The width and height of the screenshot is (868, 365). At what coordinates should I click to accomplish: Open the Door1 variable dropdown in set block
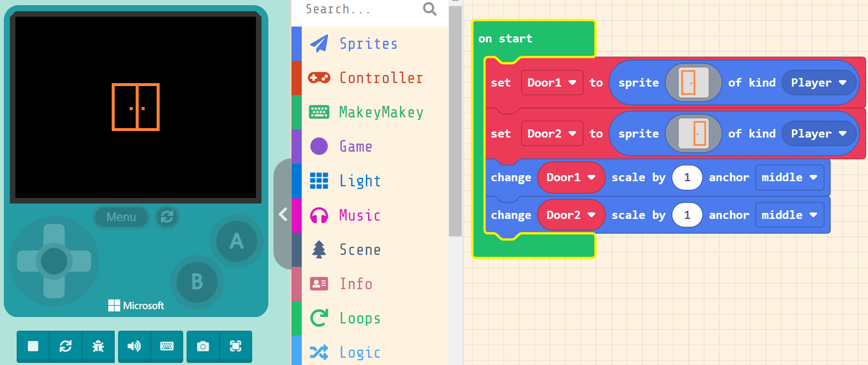(x=552, y=83)
